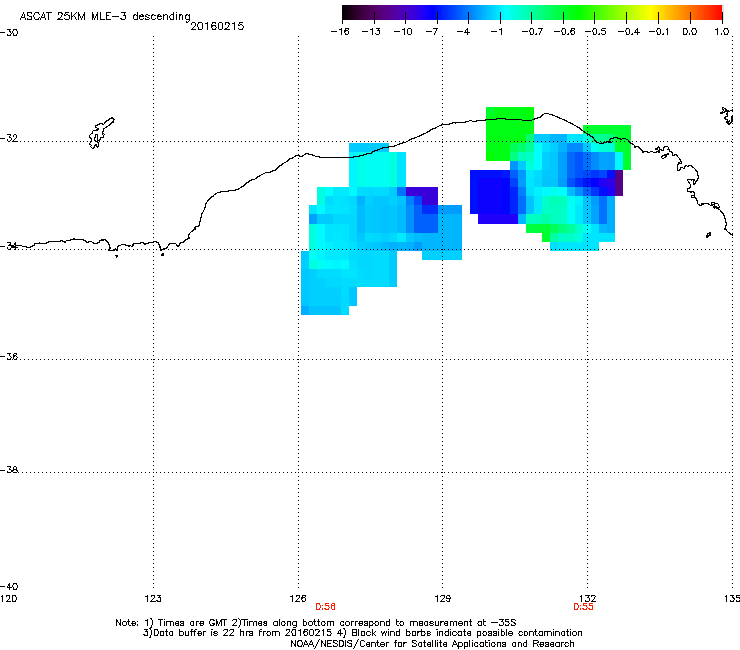Click the colorbar label -0.5
Image resolution: width=740 pixels, height=650 pixels.
pyautogui.click(x=596, y=32)
